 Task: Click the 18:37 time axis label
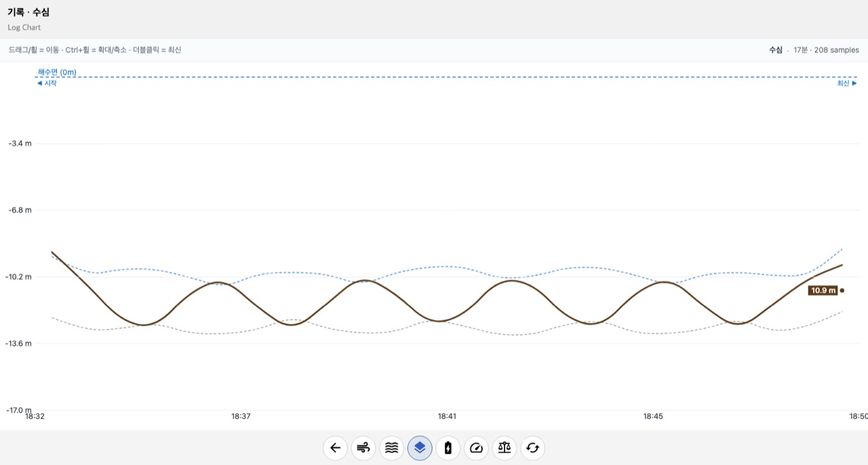click(241, 416)
